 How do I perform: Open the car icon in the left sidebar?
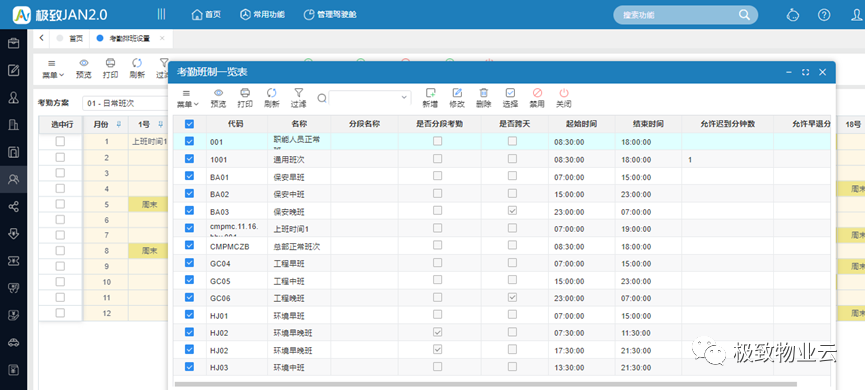point(13,342)
